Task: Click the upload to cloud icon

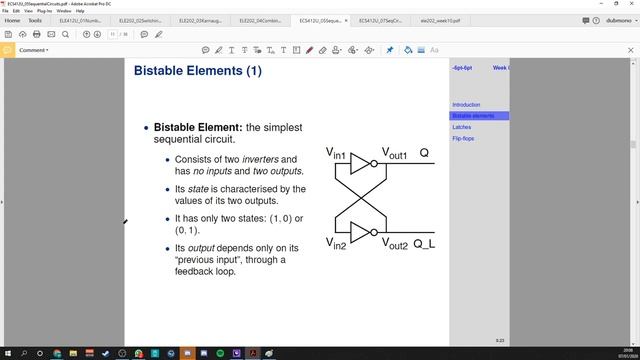Action: [x=22, y=35]
